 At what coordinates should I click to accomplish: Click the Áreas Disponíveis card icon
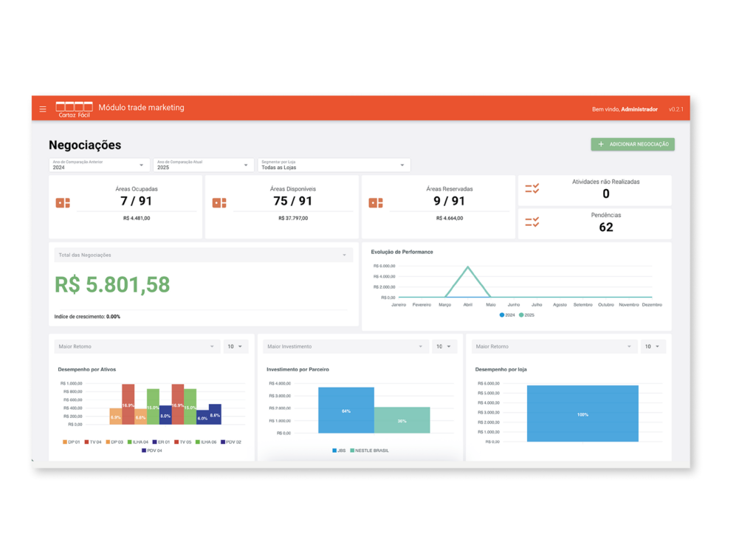219,203
